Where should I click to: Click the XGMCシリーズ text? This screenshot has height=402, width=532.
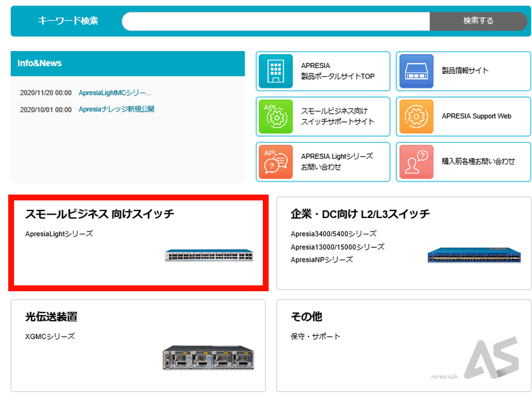click(50, 336)
